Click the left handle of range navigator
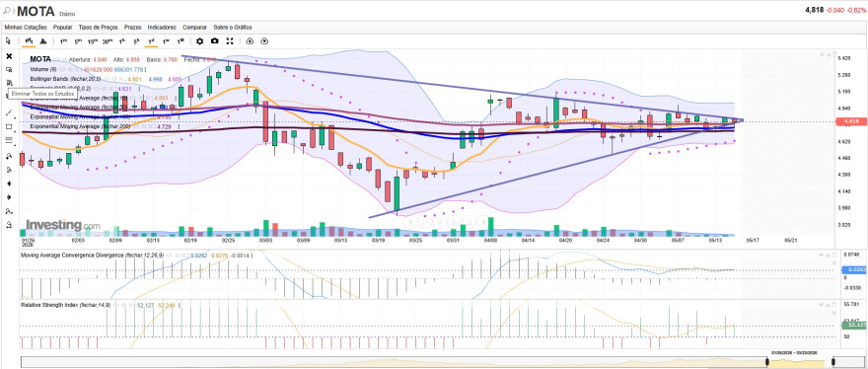The width and height of the screenshot is (868, 369). point(767,362)
